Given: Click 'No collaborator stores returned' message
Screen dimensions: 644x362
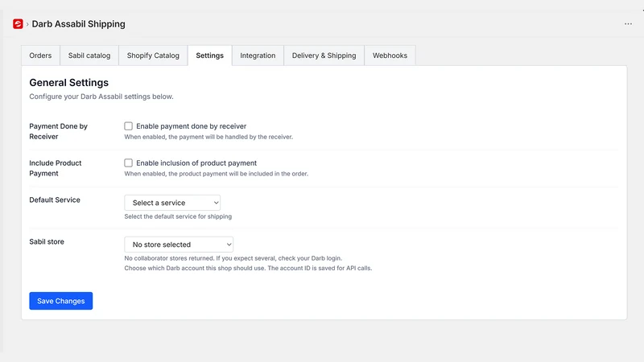Looking at the screenshot, I should click(x=233, y=258).
